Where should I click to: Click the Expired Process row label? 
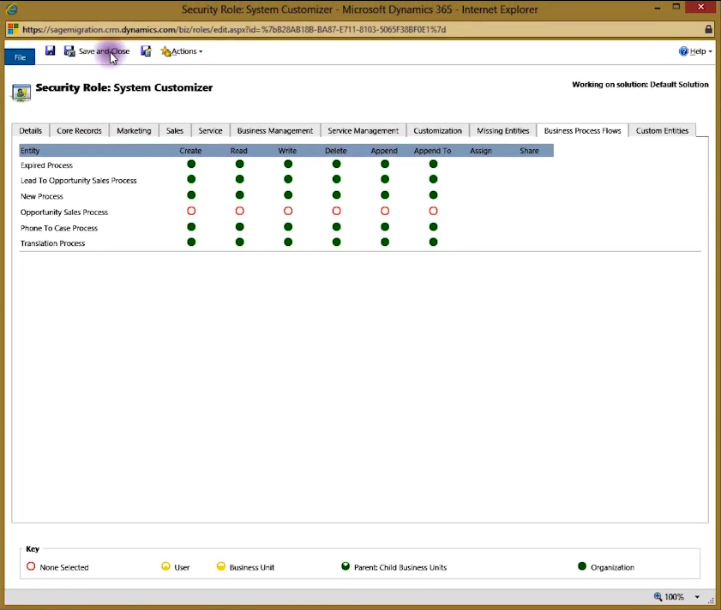(46, 165)
